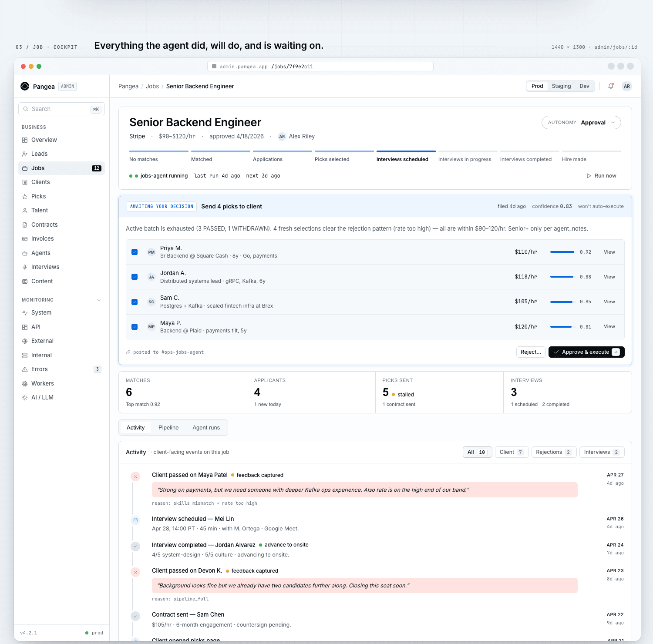Filter activity to Client events

[512, 452]
